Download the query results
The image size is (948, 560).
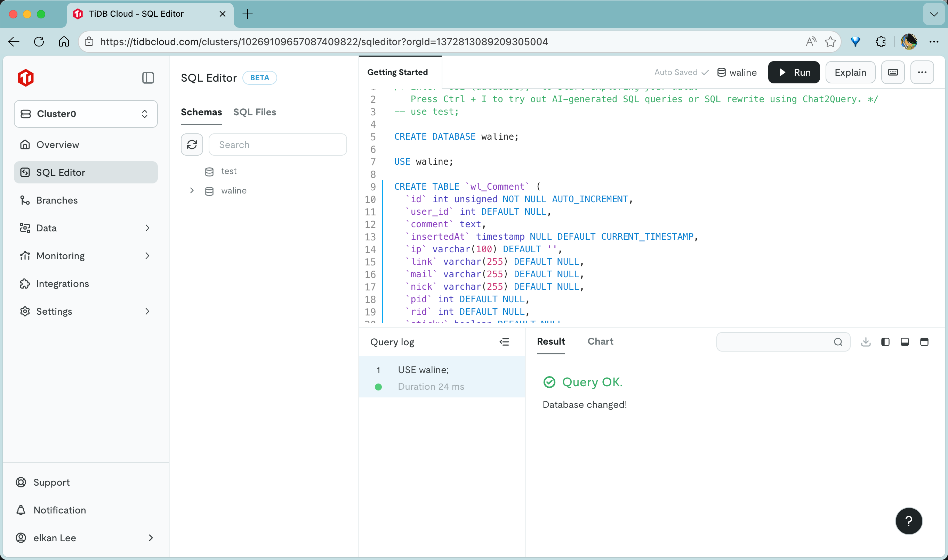pyautogui.click(x=866, y=342)
